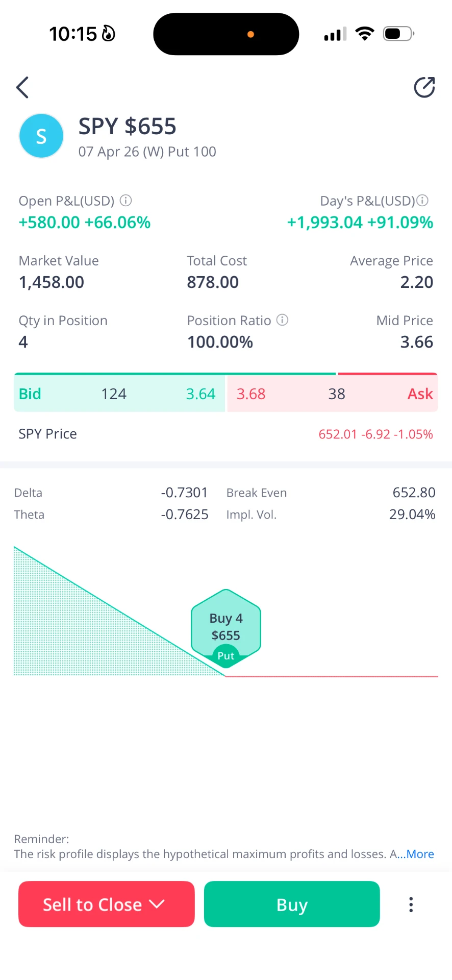
Task: Select the Bid price 3.64
Action: click(x=200, y=394)
